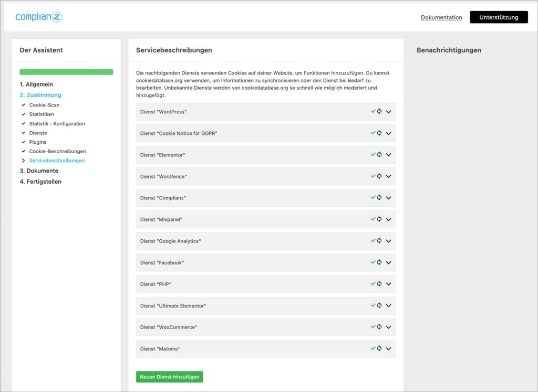Click the sync icon for Cookie Notice for GDPR
The width and height of the screenshot is (538, 392).
pyautogui.click(x=379, y=133)
